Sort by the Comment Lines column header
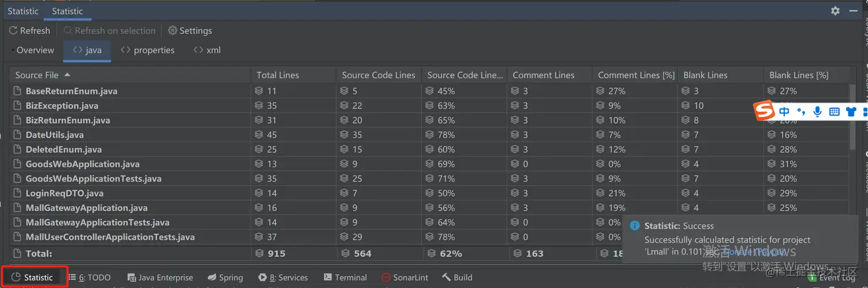Viewport: 868px width, 288px height. pos(550,75)
